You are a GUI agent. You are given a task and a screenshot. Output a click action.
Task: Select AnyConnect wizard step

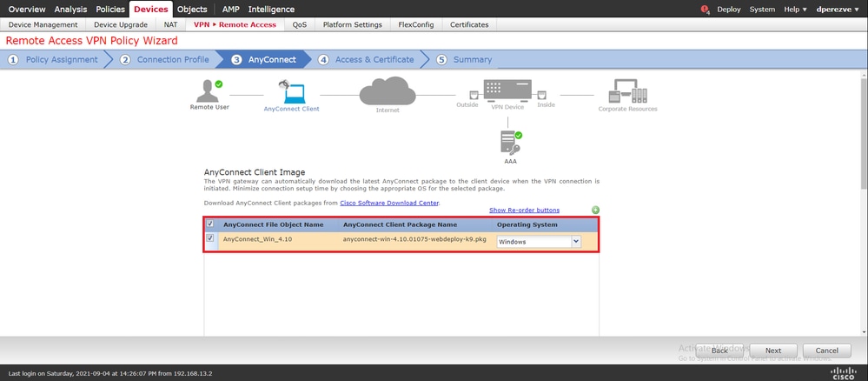coord(265,59)
